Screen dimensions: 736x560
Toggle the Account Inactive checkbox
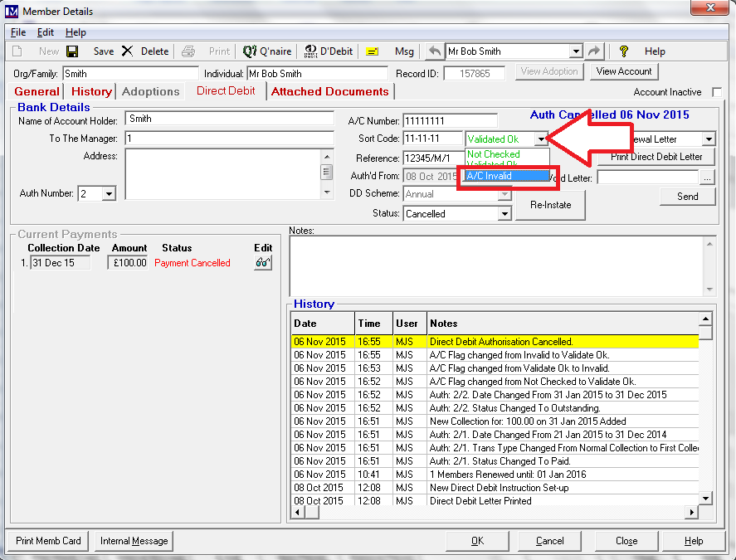pos(717,92)
